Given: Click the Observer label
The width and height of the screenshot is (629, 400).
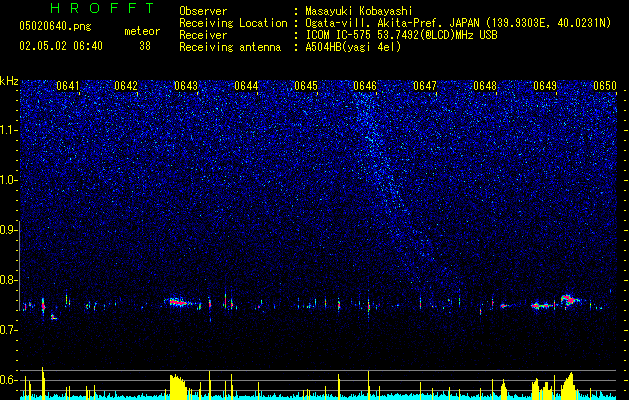Looking at the screenshot, I should 203,11.
